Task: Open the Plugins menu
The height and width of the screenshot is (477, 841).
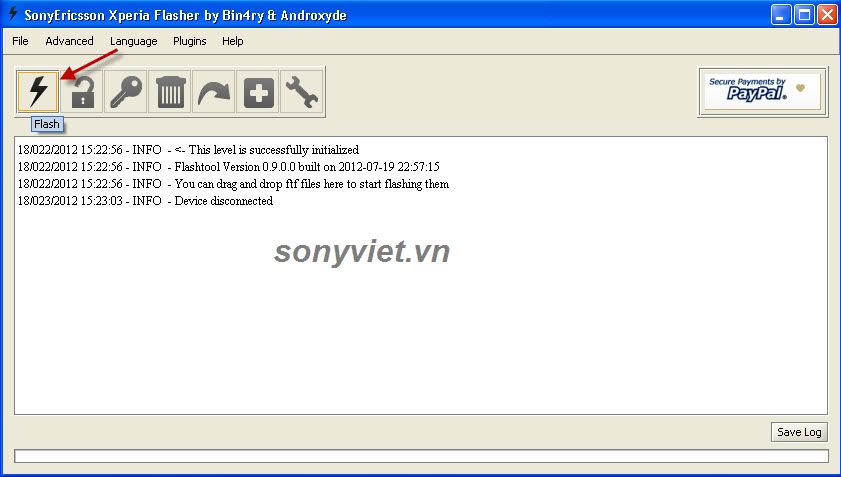Action: coord(189,41)
